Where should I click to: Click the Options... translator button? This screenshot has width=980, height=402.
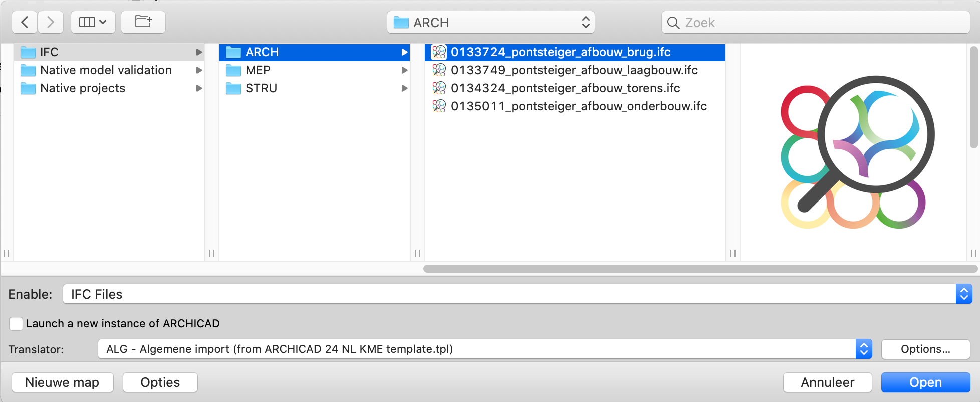click(x=925, y=349)
